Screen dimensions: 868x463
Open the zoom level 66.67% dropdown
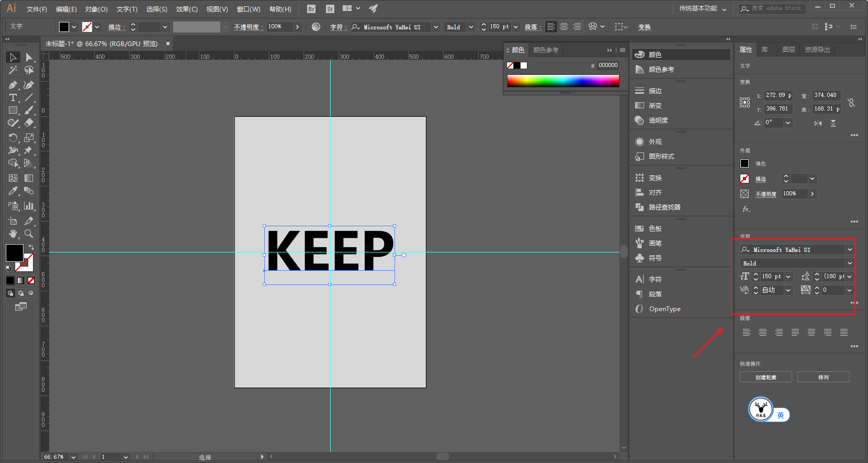73,457
